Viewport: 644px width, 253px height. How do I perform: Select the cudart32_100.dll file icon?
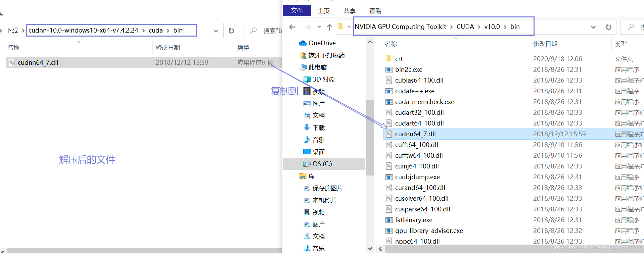pyautogui.click(x=389, y=112)
